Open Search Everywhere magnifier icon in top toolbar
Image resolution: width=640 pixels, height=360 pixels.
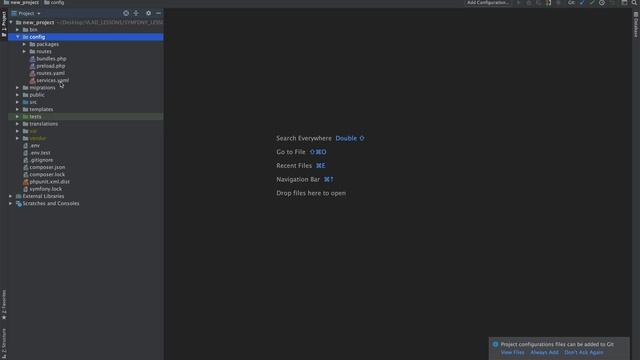tap(634, 2)
